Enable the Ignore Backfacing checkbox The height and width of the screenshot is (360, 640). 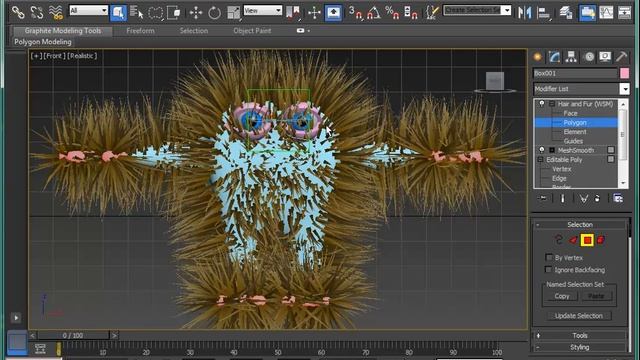[549, 269]
